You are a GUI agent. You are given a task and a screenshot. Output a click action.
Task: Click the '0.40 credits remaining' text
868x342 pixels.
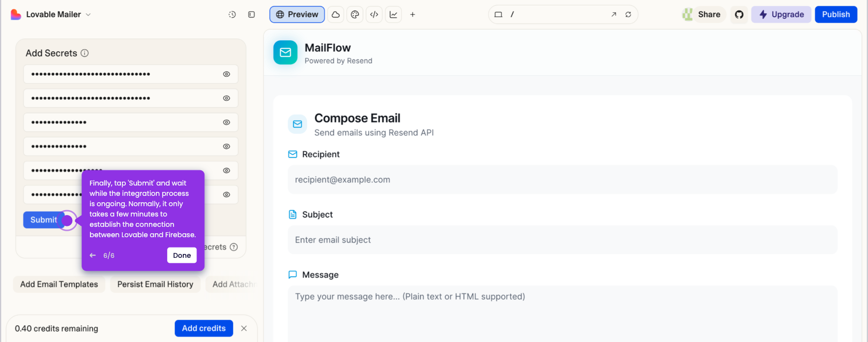pos(57,329)
